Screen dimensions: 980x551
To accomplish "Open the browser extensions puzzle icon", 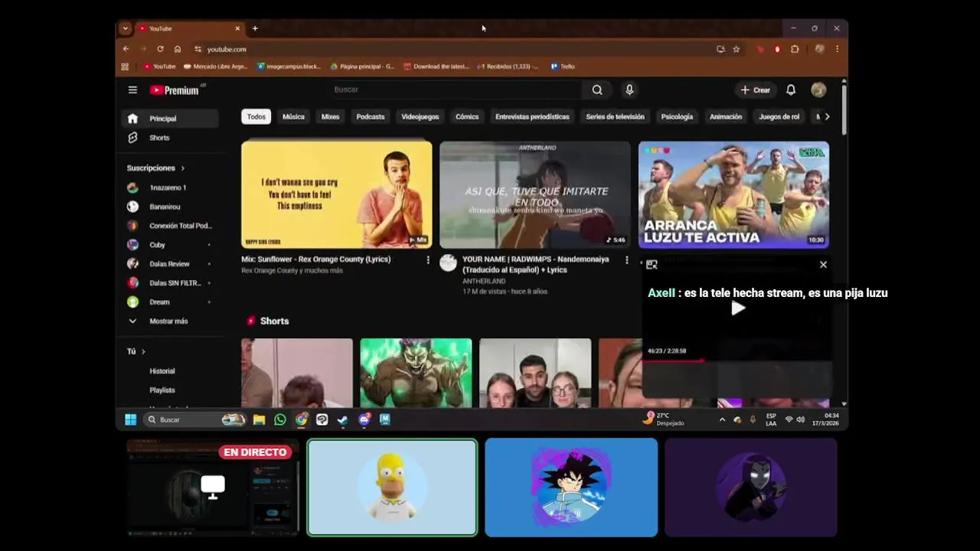I will pyautogui.click(x=795, y=49).
